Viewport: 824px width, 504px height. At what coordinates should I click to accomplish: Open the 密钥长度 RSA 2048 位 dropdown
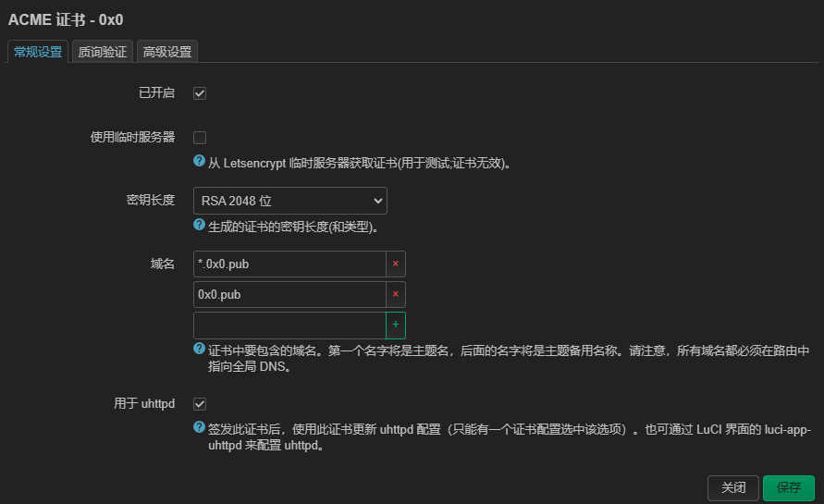[290, 201]
